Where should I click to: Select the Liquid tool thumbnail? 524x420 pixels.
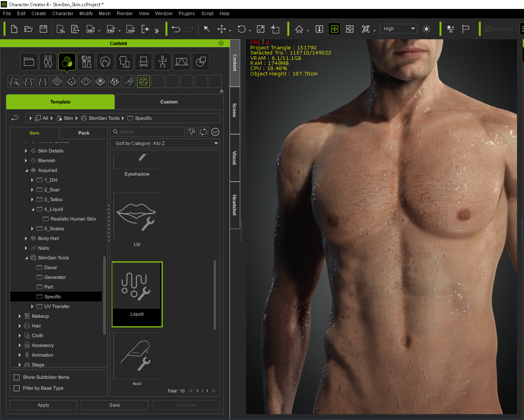[x=137, y=294]
